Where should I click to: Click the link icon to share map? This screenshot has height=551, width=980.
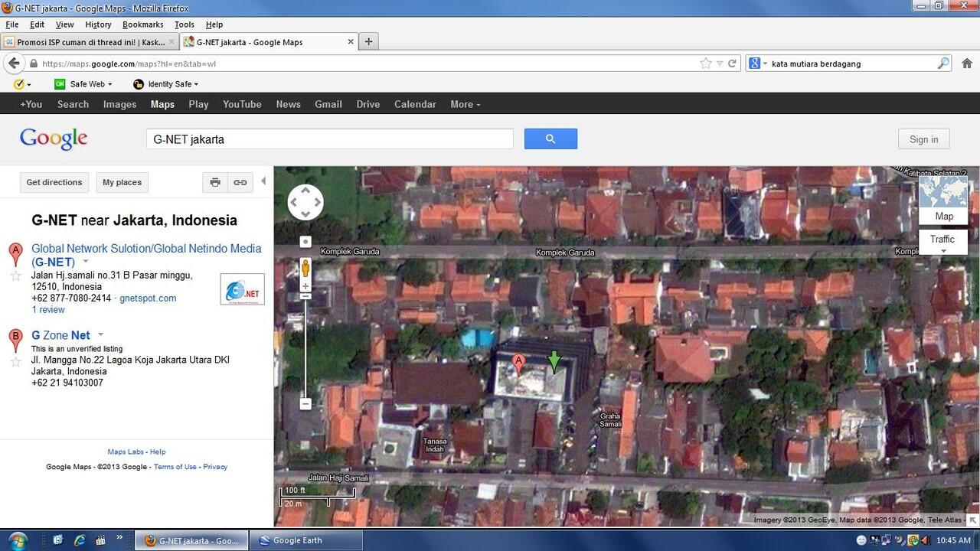click(240, 182)
